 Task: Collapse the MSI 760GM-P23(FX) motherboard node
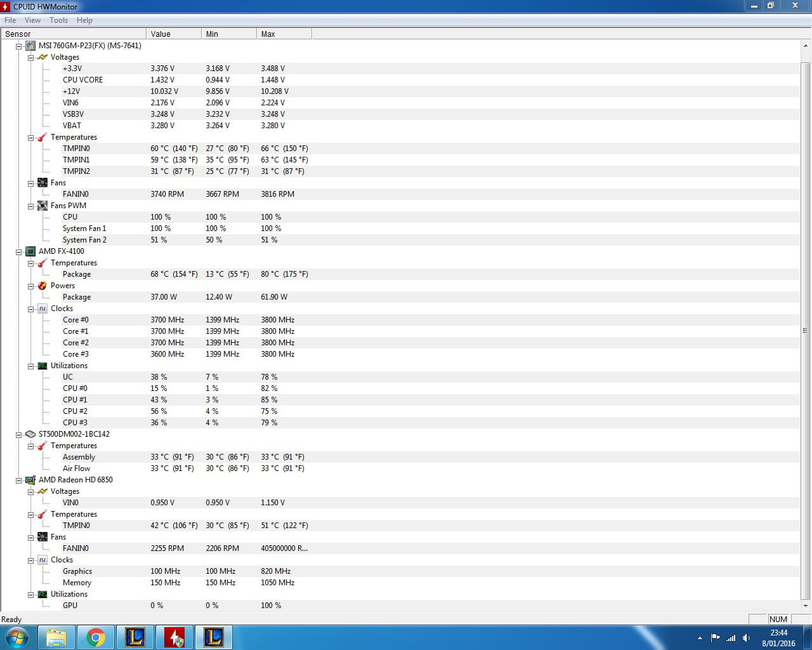pyautogui.click(x=18, y=46)
